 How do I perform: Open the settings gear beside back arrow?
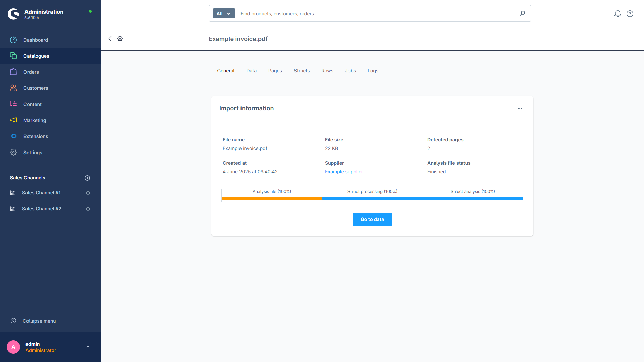pyautogui.click(x=120, y=39)
